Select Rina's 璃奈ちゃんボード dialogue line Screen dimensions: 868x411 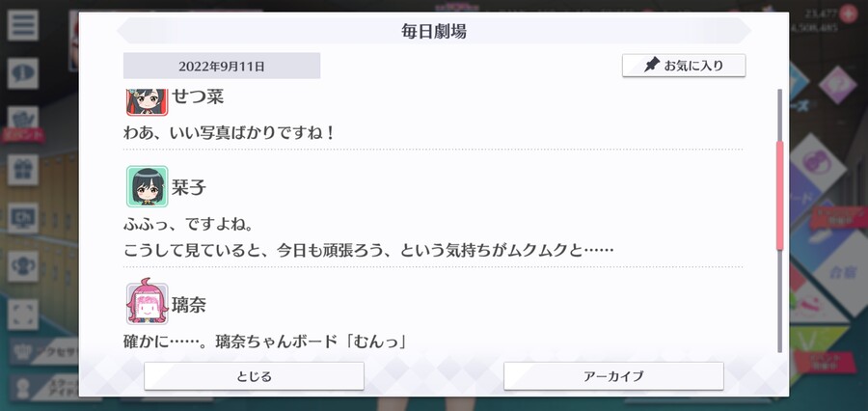pyautogui.click(x=266, y=341)
